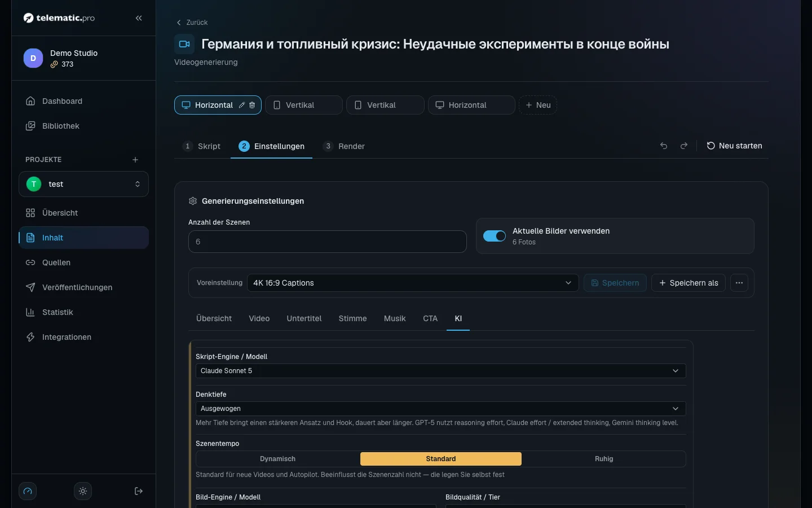Viewport: 812px width, 508px height.
Task: Open the Voreinstellung 4K 16:9 Captions dropdown
Action: pos(413,283)
